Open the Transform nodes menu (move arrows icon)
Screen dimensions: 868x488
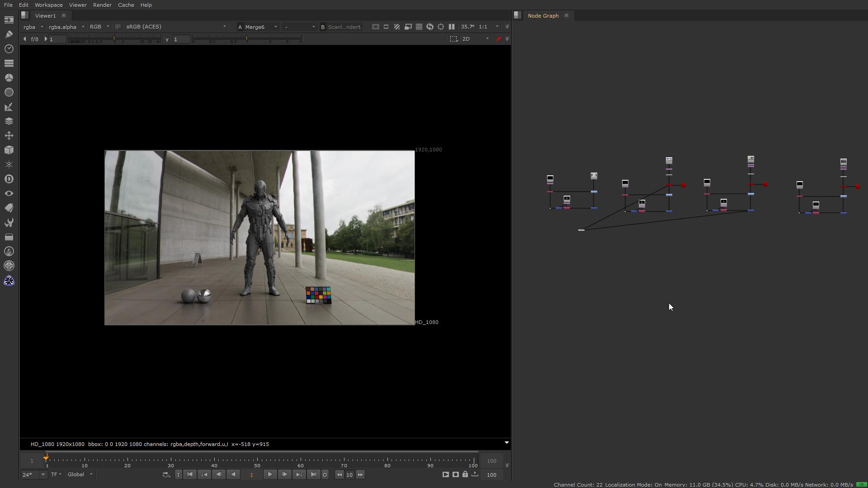click(9, 136)
